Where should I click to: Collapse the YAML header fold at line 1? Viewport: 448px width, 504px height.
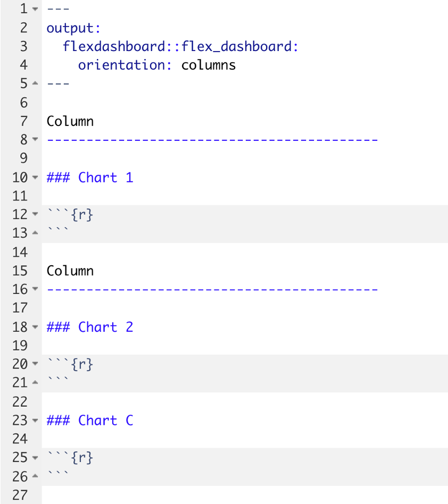35,9
